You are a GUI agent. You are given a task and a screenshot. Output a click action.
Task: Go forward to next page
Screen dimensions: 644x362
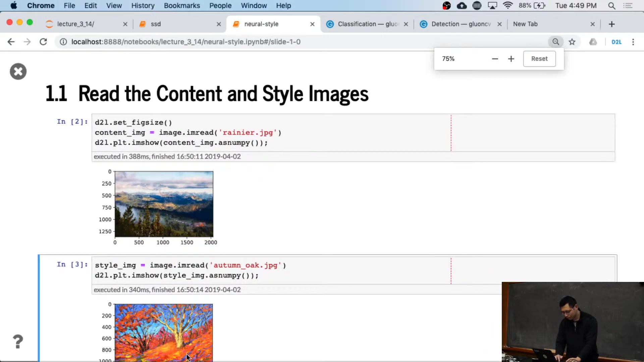click(27, 42)
